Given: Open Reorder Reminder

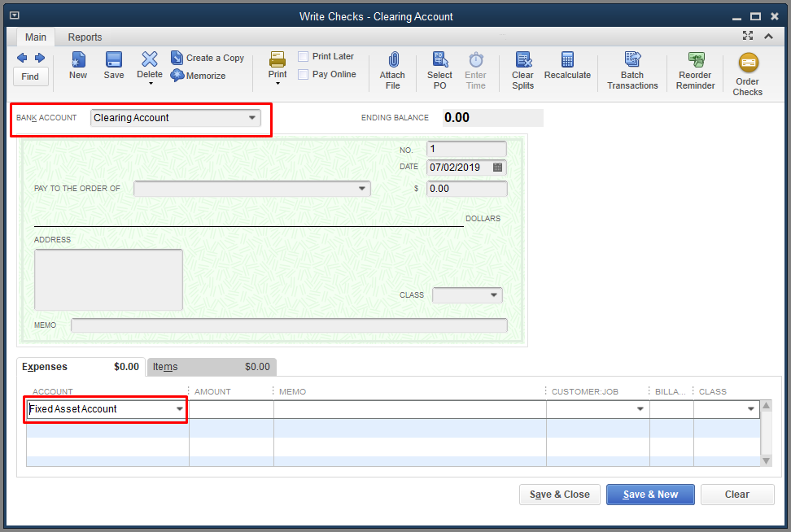Looking at the screenshot, I should (x=696, y=71).
